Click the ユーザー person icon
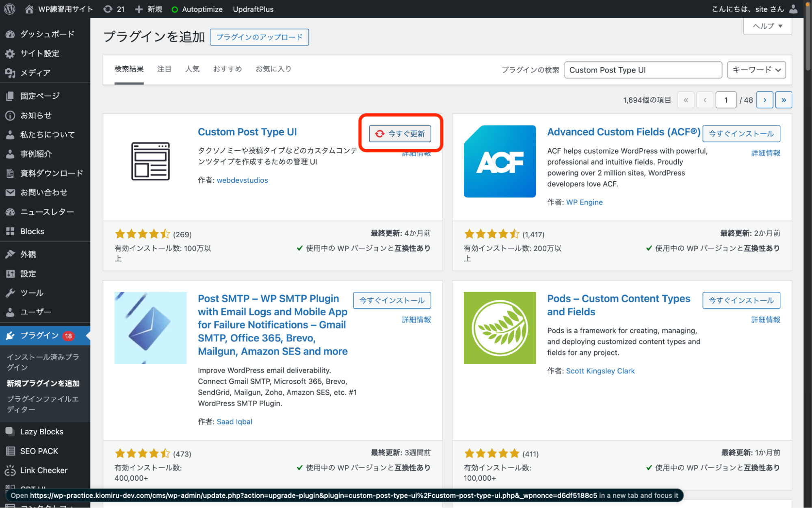This screenshot has height=508, width=812. [10, 312]
